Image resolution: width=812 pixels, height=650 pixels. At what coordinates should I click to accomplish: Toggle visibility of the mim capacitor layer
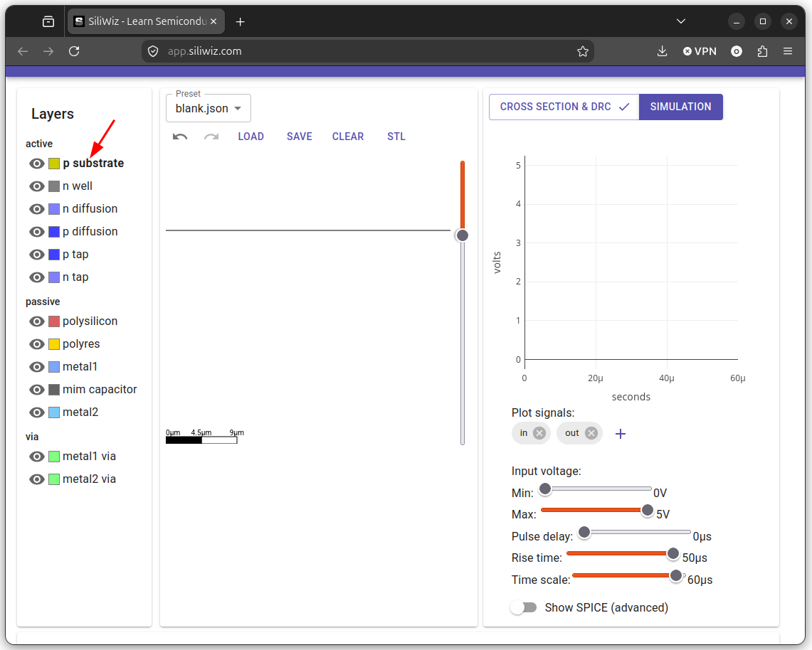[36, 390]
